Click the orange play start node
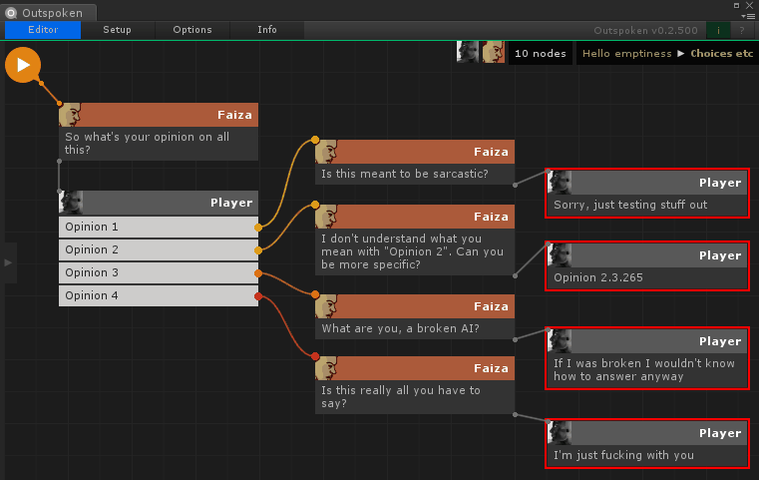The width and height of the screenshot is (759, 480). (x=23, y=65)
